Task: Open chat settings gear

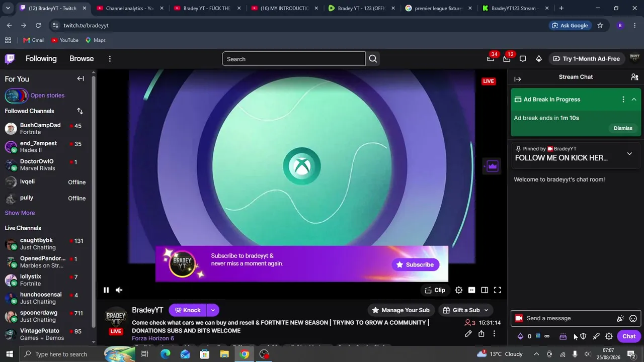Action: pyautogui.click(x=609, y=336)
